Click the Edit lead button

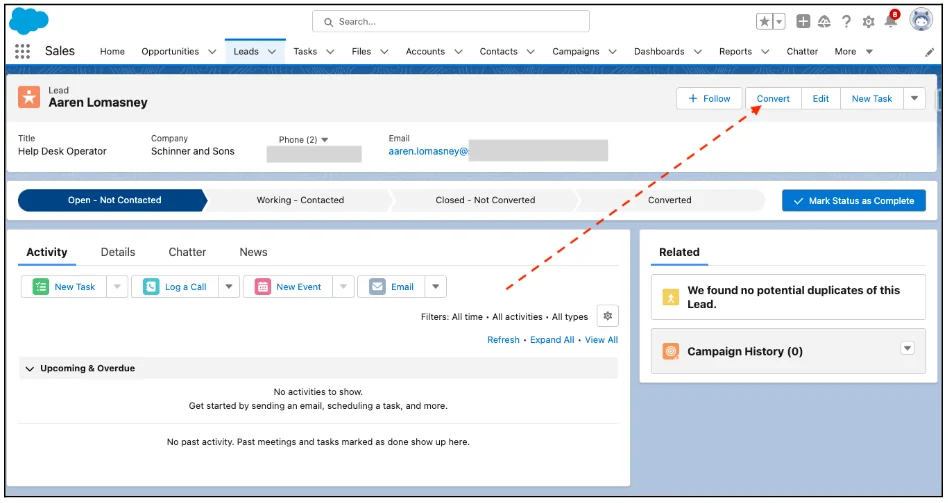coord(820,99)
